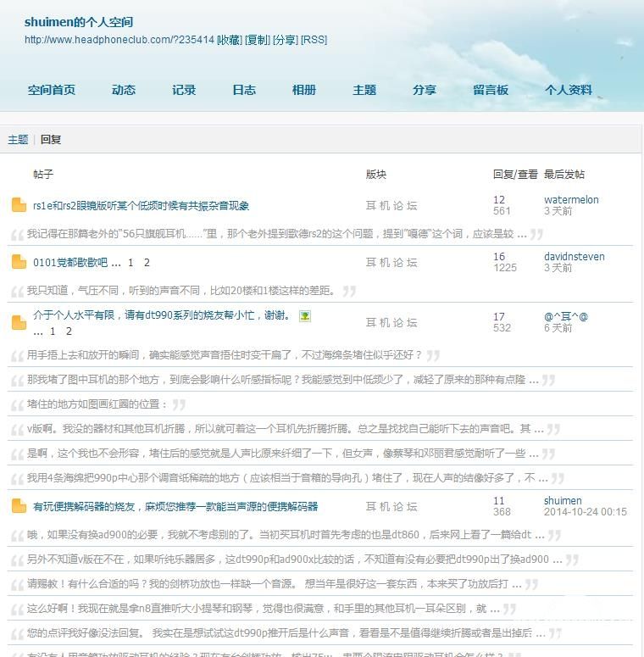
Task: Open watermelon user profile link
Action: pyautogui.click(x=571, y=200)
